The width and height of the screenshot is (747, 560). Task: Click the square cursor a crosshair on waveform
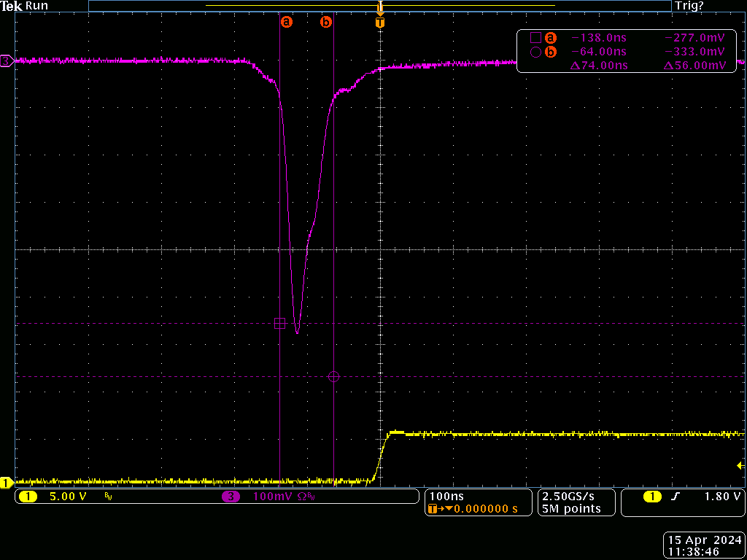(279, 323)
